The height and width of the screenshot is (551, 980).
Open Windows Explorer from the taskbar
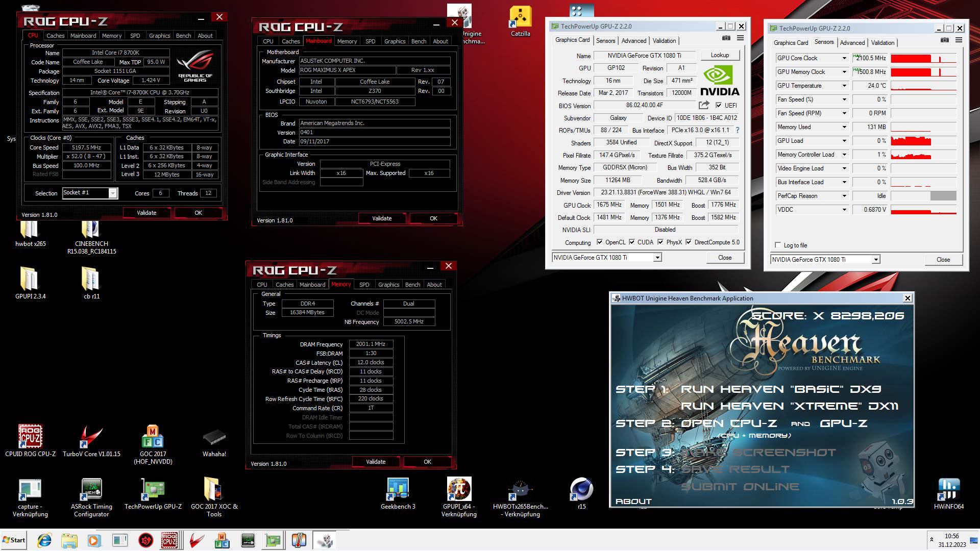pyautogui.click(x=69, y=540)
